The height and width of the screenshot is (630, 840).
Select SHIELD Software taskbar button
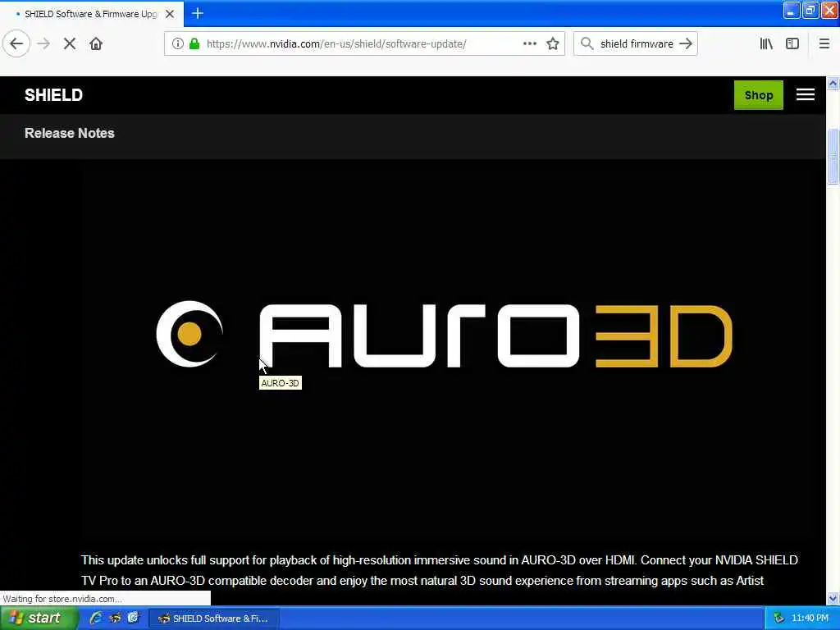tap(212, 619)
